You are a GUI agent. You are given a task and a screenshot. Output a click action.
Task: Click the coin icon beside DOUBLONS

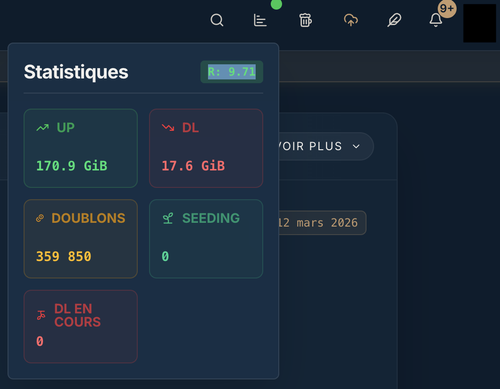pyautogui.click(x=40, y=218)
